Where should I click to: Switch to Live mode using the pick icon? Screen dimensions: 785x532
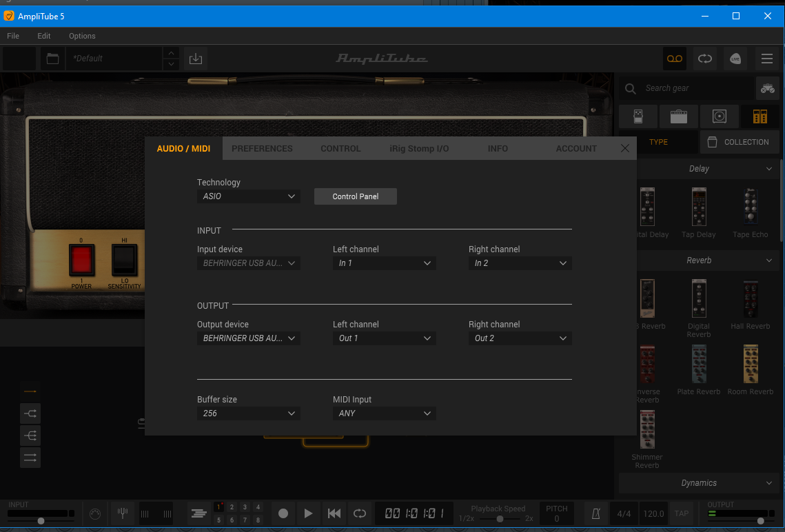point(735,59)
